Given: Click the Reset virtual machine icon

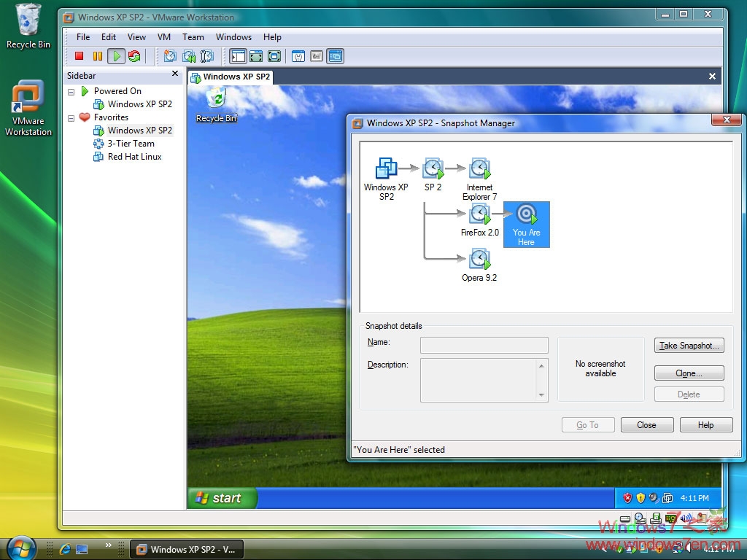Looking at the screenshot, I should click(x=134, y=56).
